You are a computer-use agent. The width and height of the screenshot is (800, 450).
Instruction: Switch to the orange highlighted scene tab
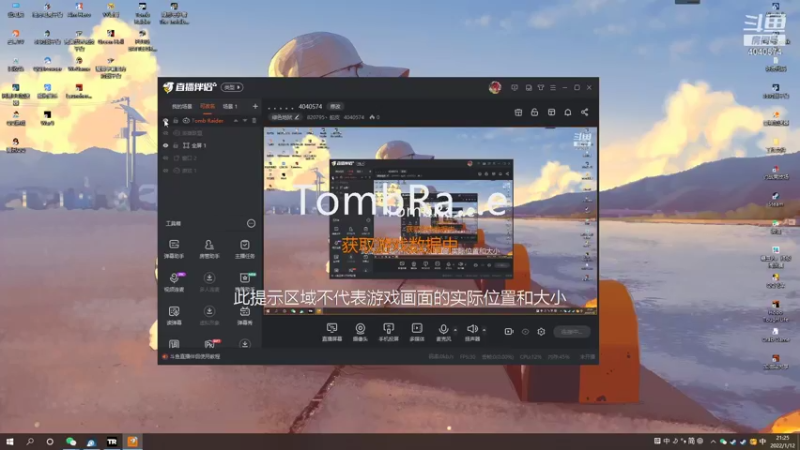coord(207,106)
